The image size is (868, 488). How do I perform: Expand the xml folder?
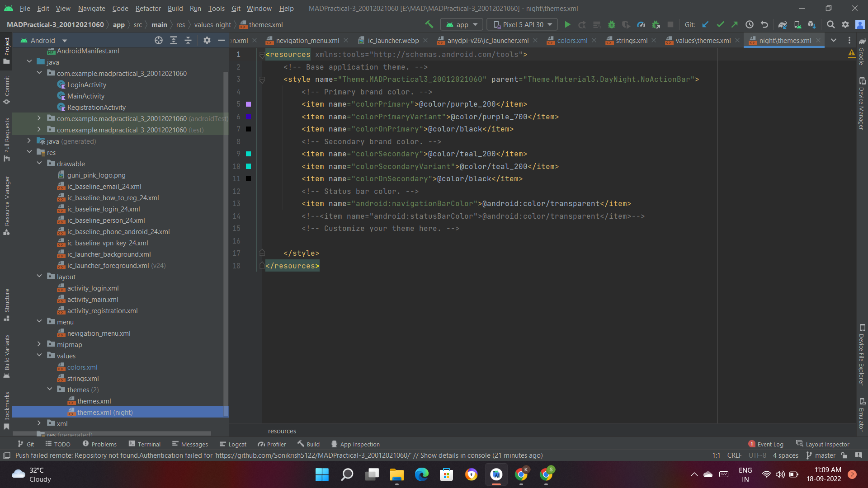[x=39, y=423]
